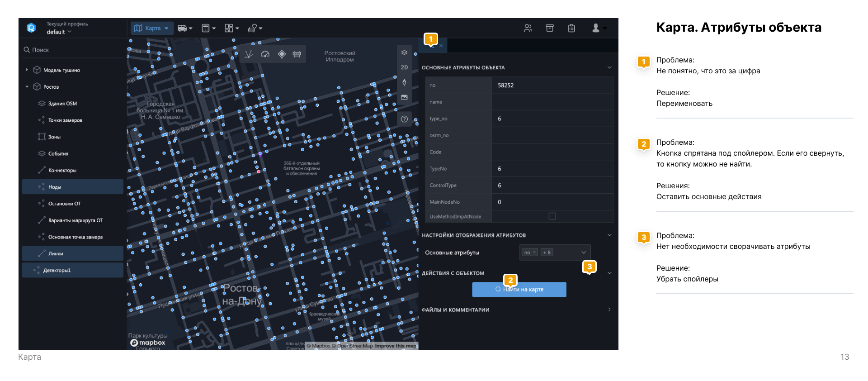Viewport: 868px width, 381px height.
Task: Click the Найти на карте button
Action: tap(519, 290)
